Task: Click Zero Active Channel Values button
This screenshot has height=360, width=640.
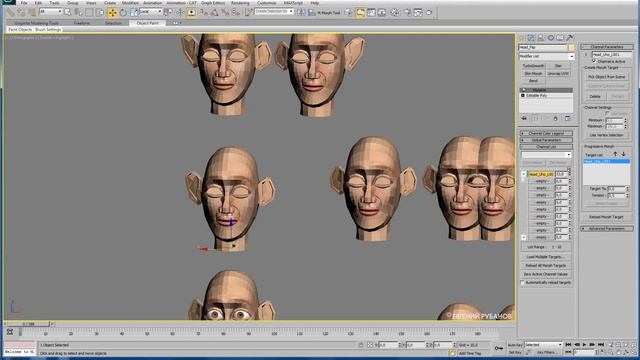Action: (x=546, y=274)
